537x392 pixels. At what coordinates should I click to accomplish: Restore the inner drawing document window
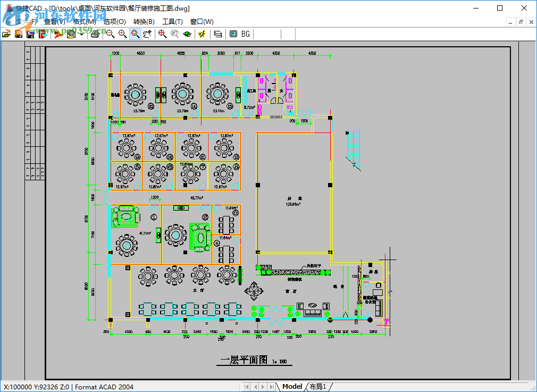tap(521, 22)
